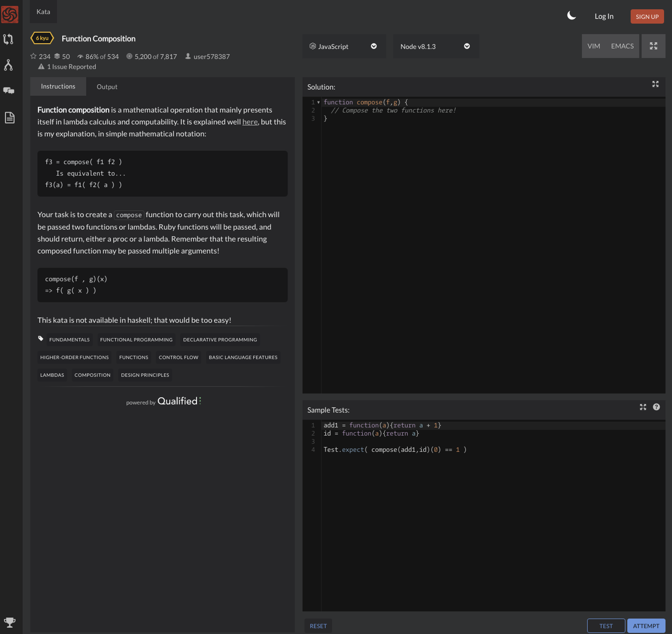The width and height of the screenshot is (672, 634).
Task: Open the 1 Issue Reported link
Action: click(71, 66)
